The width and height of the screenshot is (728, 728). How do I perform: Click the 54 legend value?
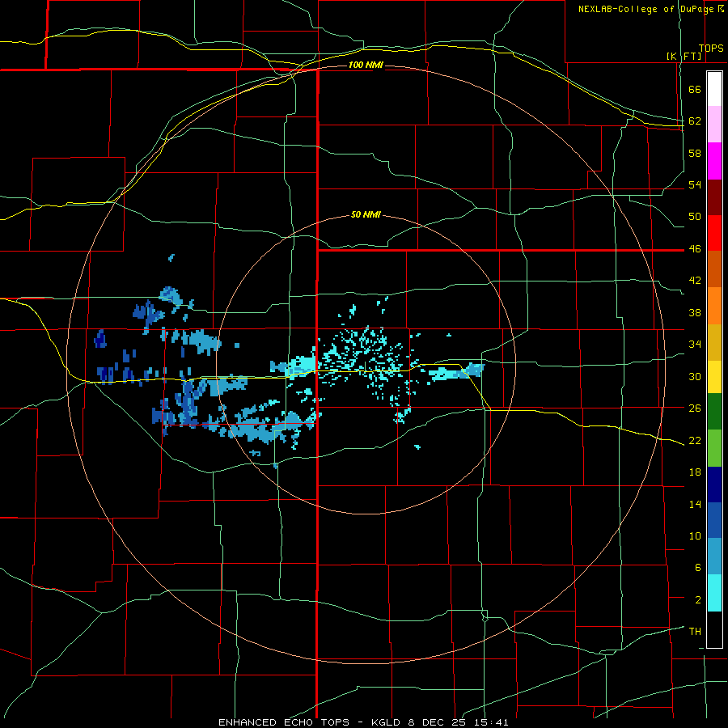click(695, 184)
